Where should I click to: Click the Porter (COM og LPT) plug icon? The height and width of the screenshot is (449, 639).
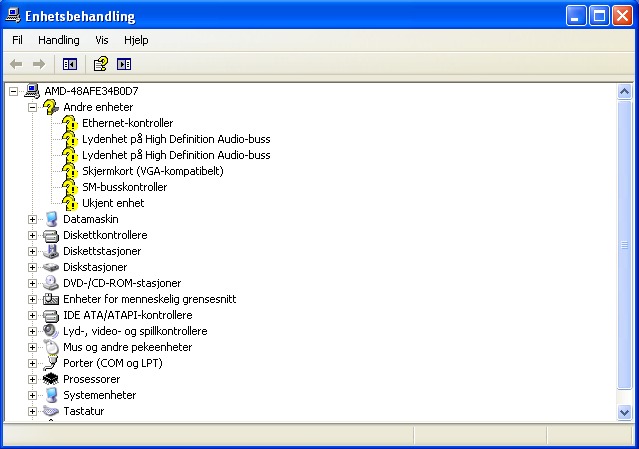[51, 363]
